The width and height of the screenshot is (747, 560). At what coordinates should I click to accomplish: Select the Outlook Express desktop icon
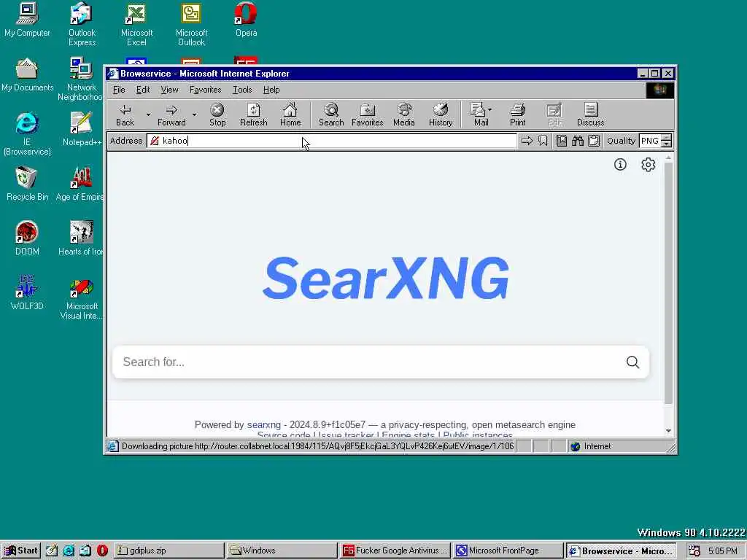click(x=82, y=25)
